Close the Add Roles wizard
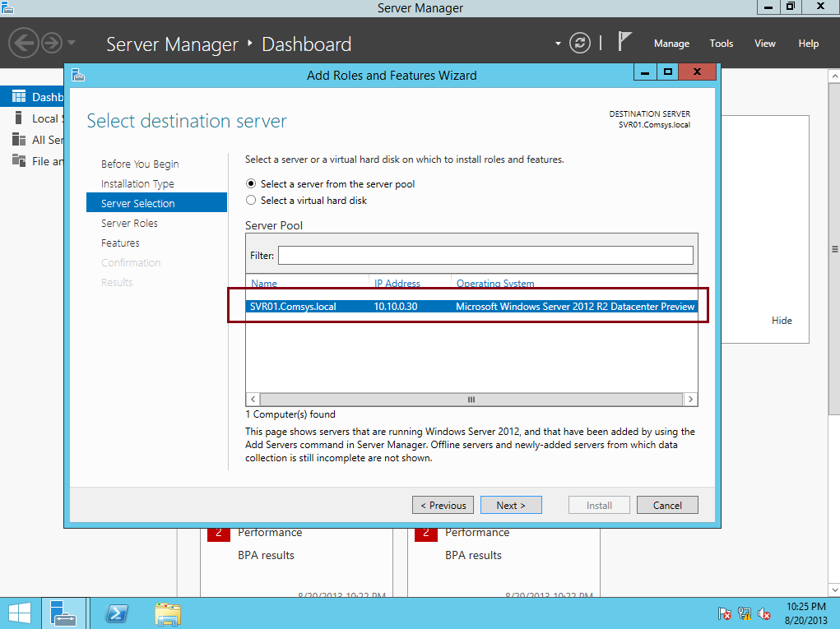The height and width of the screenshot is (629, 840). click(x=697, y=72)
